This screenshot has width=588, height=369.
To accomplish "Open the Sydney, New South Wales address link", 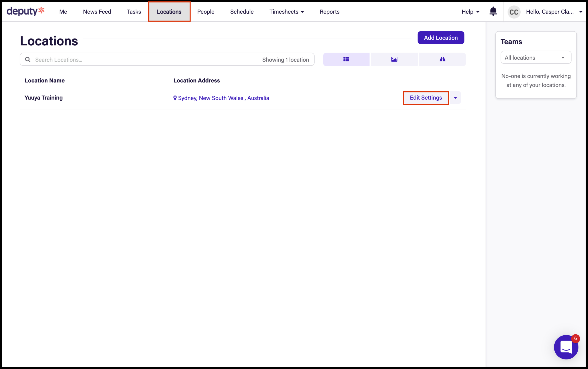I will 223,98.
